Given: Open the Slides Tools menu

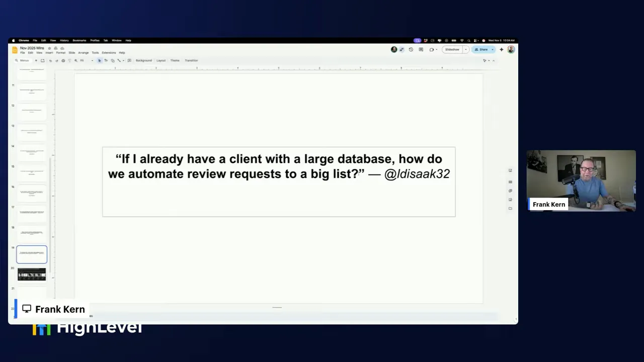Looking at the screenshot, I should (95, 53).
